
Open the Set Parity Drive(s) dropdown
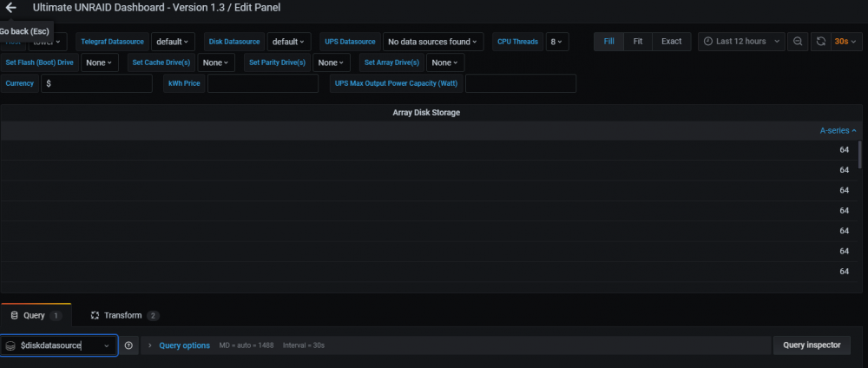tap(332, 62)
